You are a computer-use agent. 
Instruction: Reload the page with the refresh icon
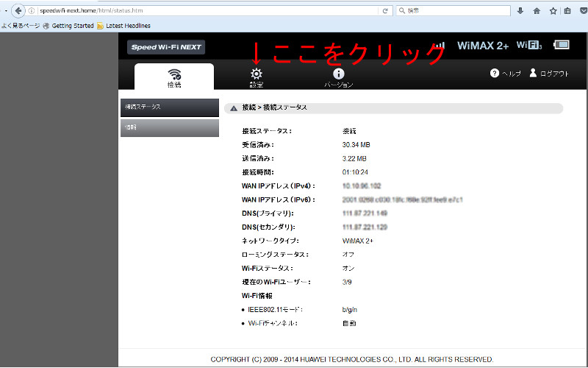(x=384, y=11)
